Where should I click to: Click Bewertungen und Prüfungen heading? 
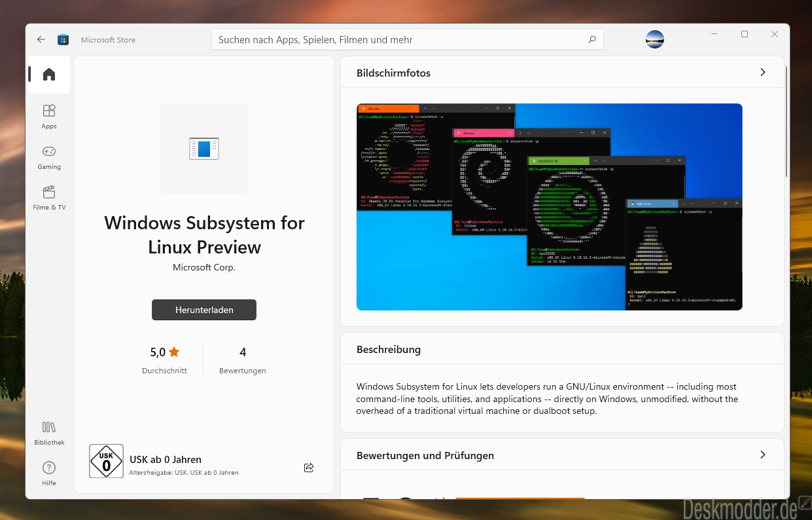coord(425,455)
